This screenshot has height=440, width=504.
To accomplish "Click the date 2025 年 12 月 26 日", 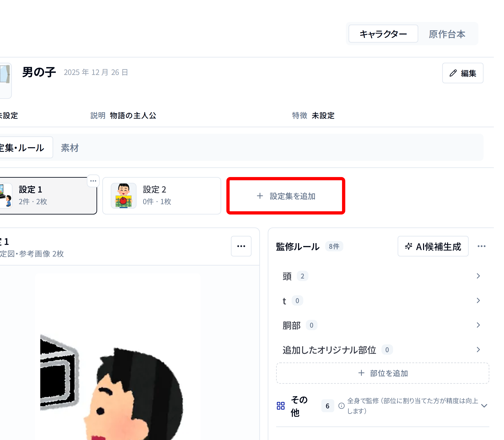I will click(x=96, y=72).
